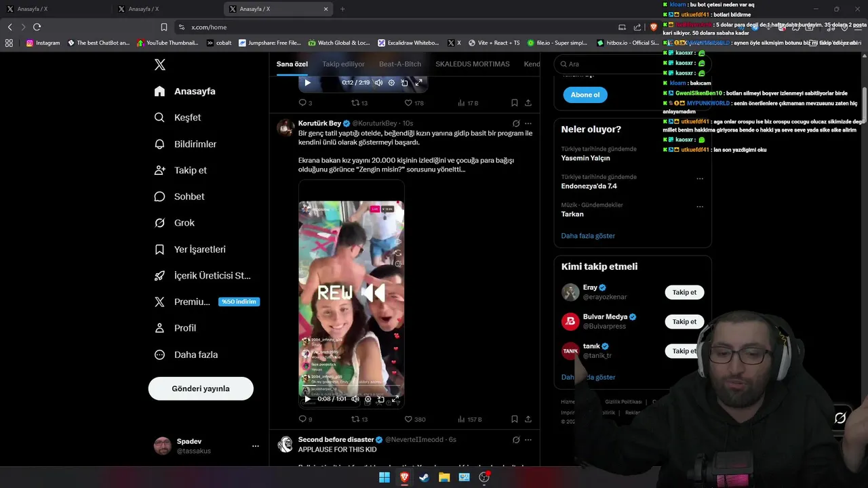868x488 pixels.
Task: Click the browser bookmark icon beside address bar
Action: point(164,27)
